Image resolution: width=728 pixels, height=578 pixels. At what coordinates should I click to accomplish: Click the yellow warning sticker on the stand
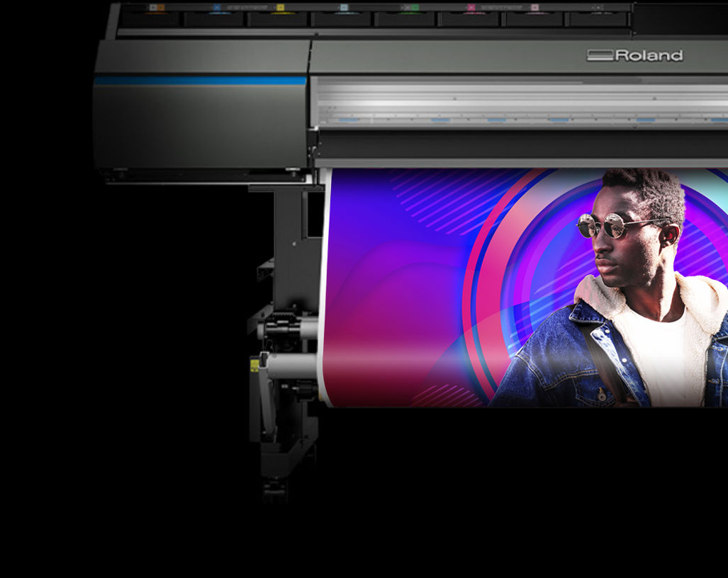pyautogui.click(x=254, y=365)
